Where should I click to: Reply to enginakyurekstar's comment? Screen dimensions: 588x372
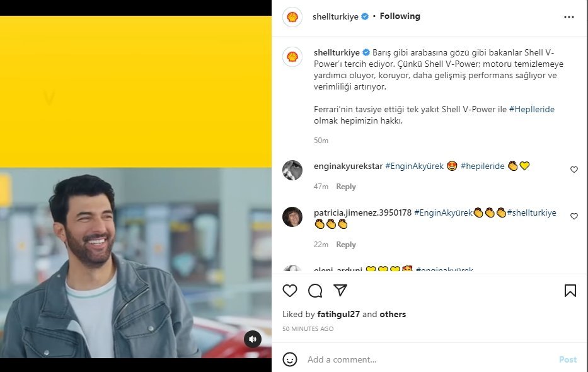[x=346, y=187]
